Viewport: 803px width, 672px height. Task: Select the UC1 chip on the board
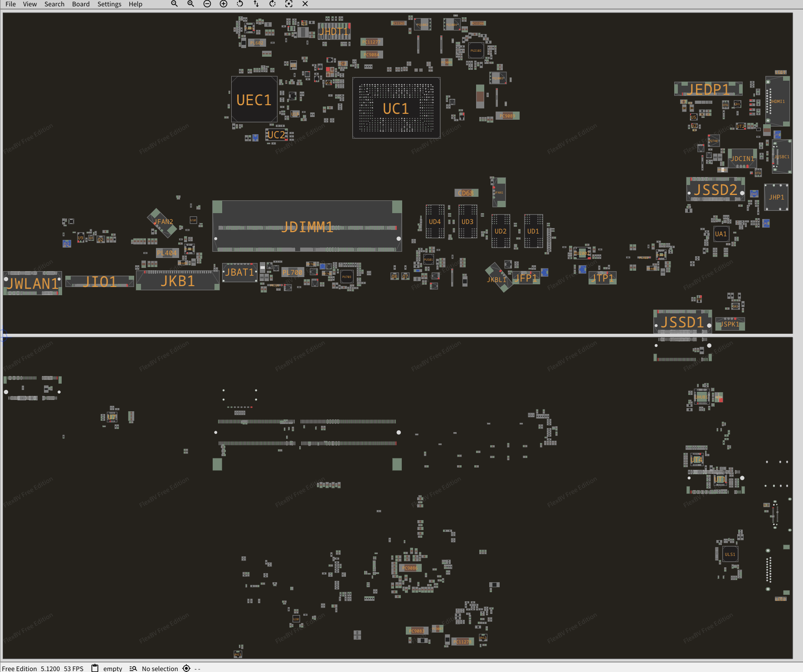[396, 108]
